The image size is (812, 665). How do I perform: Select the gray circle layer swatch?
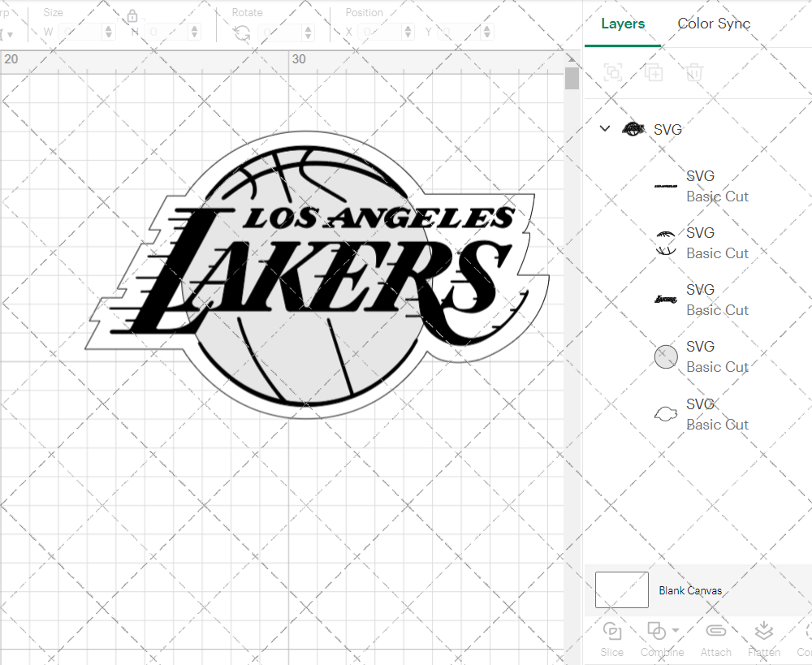tap(666, 356)
